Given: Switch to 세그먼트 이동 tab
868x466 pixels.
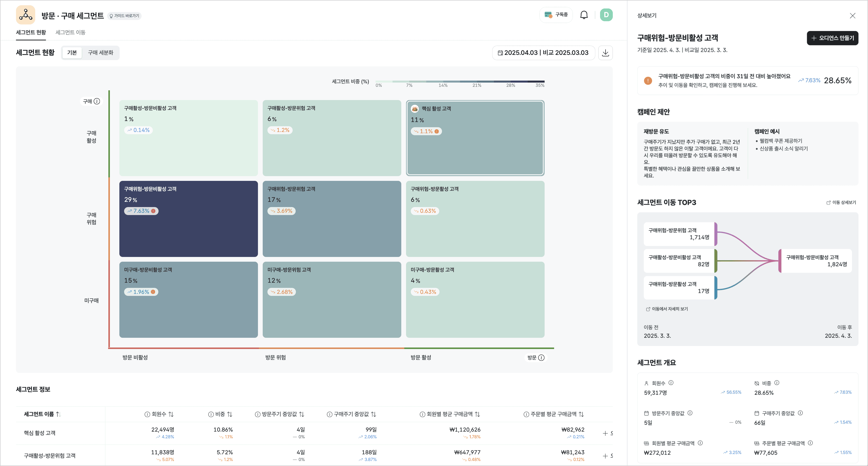Looking at the screenshot, I should tap(70, 32).
